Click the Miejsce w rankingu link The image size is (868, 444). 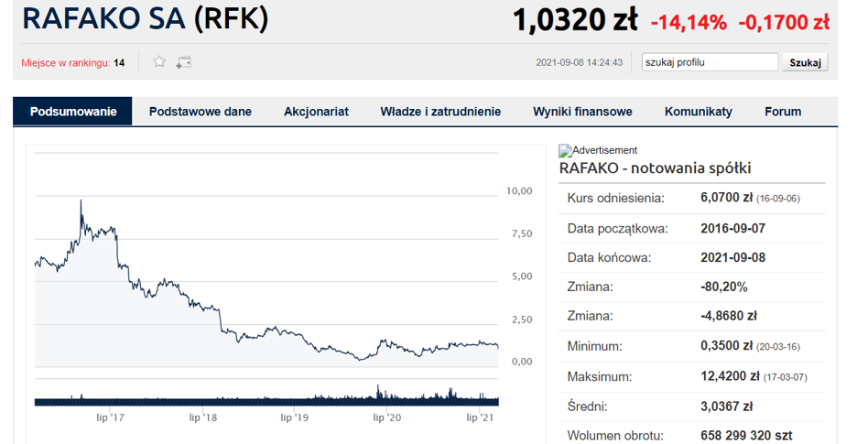coord(65,62)
